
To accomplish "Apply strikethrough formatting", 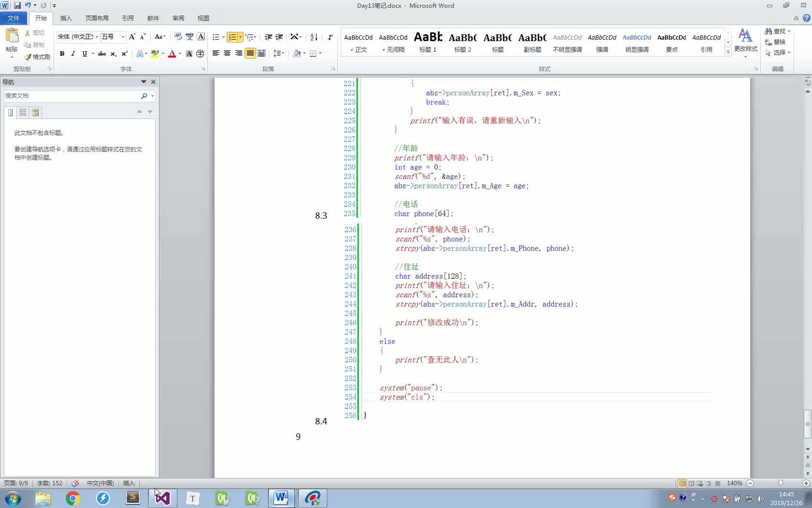I will click(101, 54).
